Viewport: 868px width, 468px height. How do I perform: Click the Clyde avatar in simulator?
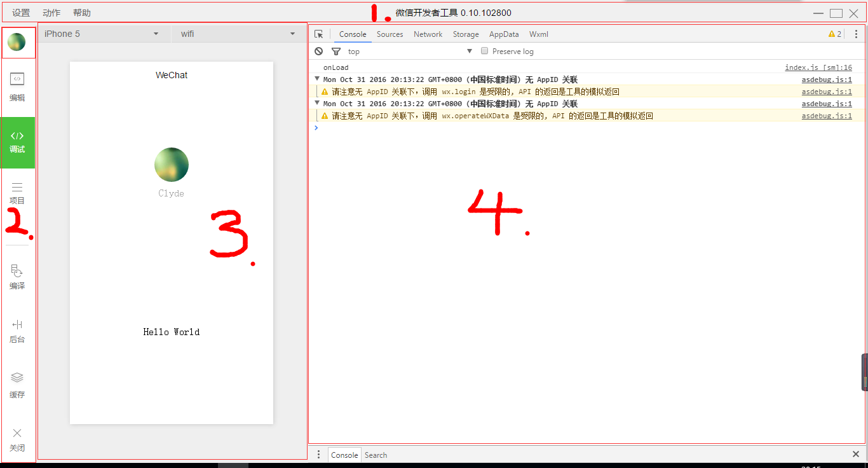(172, 165)
